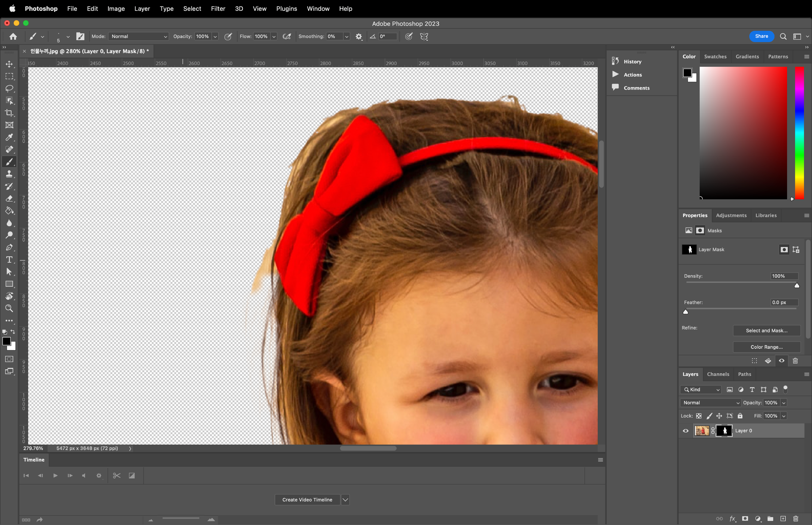The height and width of the screenshot is (525, 812).
Task: Open brush Opacity slider dropdown
Action: point(215,36)
